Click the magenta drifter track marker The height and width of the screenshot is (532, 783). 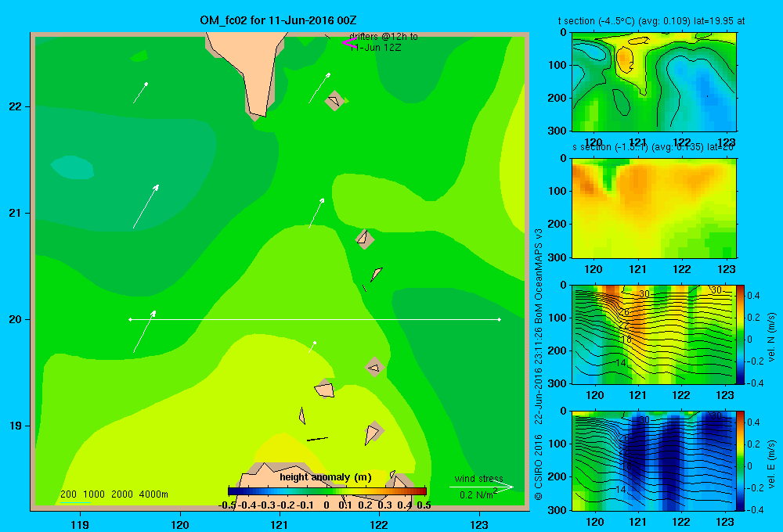348,42
